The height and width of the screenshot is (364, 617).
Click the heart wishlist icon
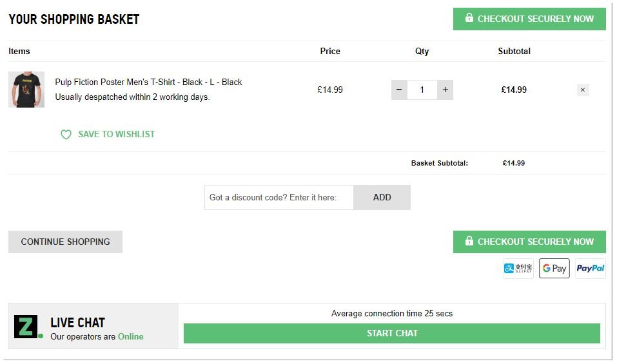tap(66, 135)
